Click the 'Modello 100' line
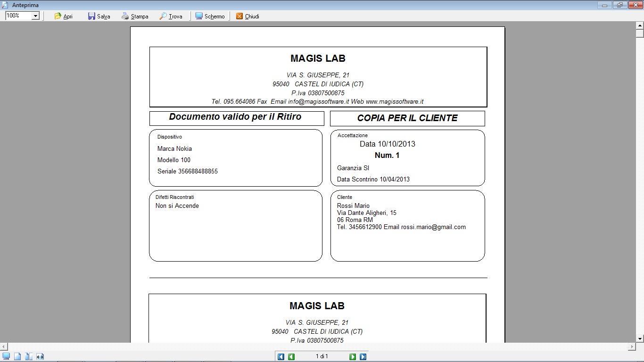 coord(174,160)
